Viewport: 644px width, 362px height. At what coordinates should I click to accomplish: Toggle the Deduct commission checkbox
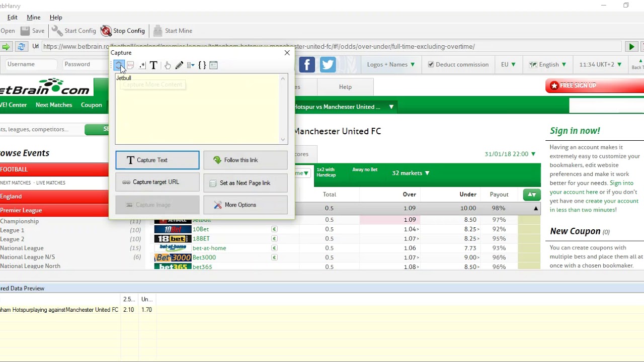point(431,64)
